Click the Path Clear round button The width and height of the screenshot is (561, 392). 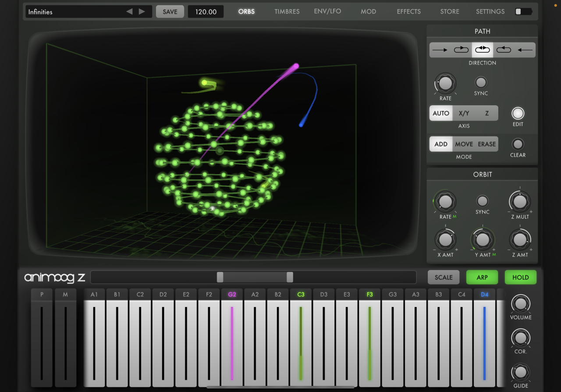click(518, 144)
